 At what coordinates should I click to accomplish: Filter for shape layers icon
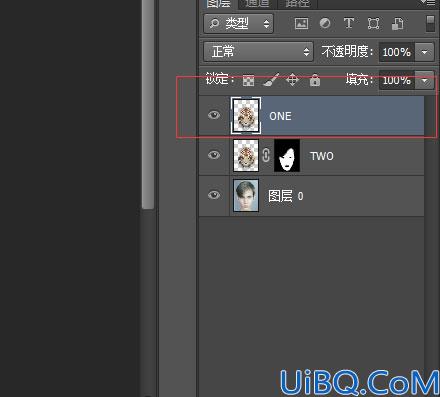coord(373,24)
